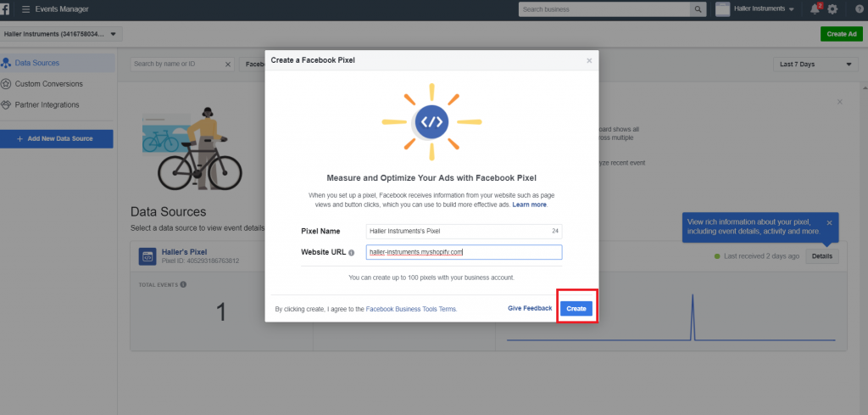Click Add New Data Source button

57,138
